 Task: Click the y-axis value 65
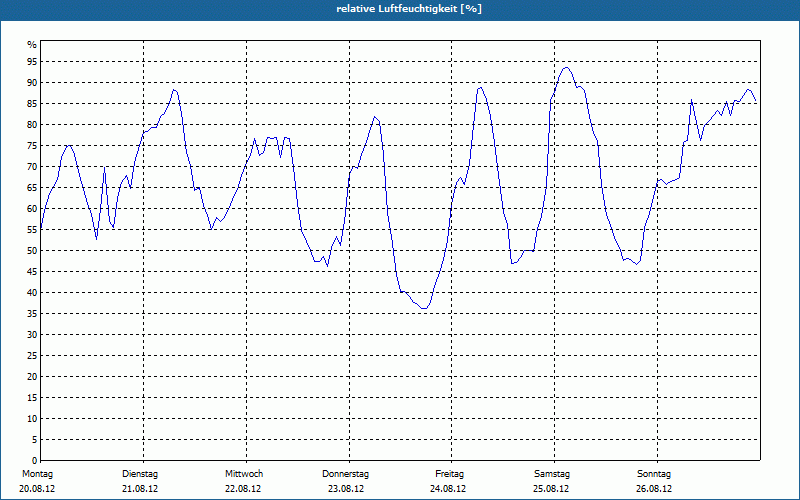(32, 188)
